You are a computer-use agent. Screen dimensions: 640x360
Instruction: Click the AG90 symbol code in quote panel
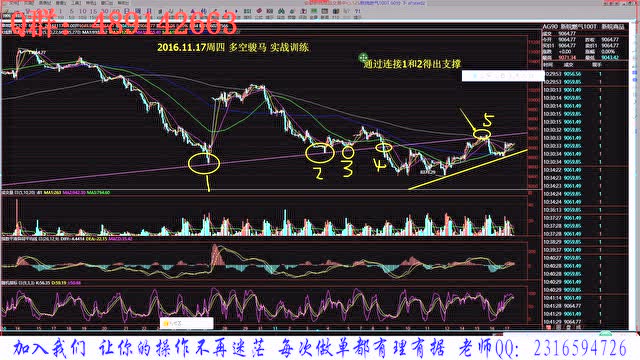(550, 27)
